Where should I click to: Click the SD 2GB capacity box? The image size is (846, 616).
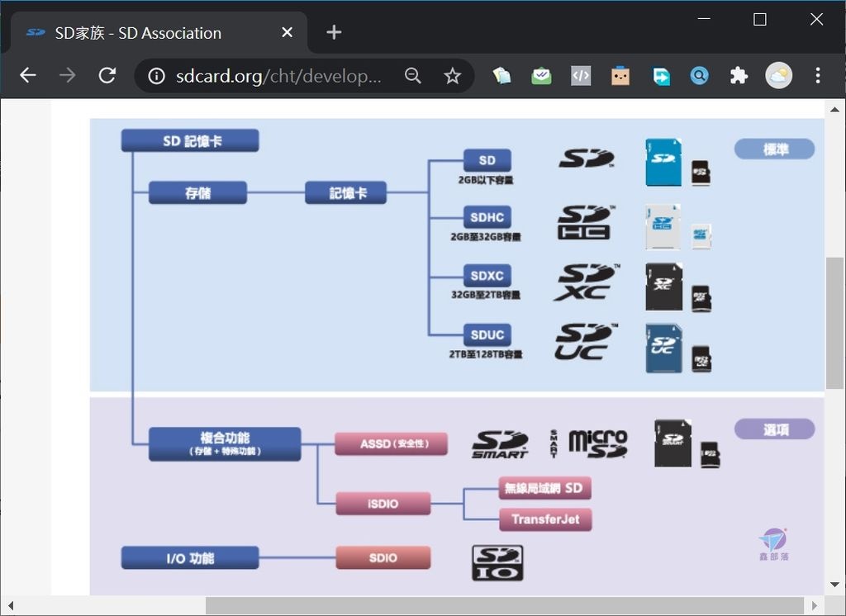point(487,160)
